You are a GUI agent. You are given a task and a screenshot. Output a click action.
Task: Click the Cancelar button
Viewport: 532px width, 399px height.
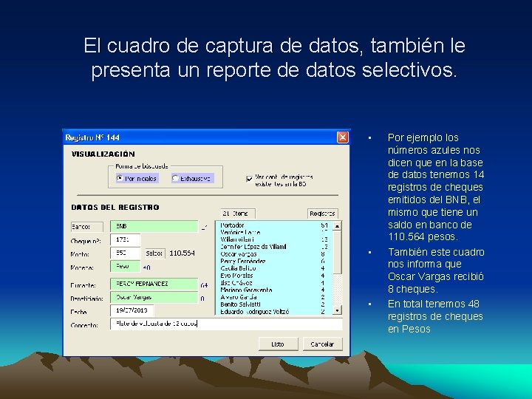coord(323,344)
